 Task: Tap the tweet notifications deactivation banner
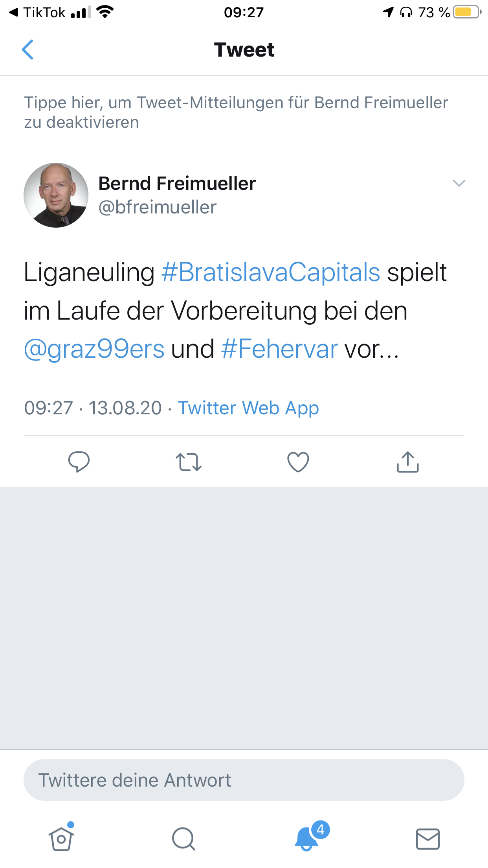point(236,112)
